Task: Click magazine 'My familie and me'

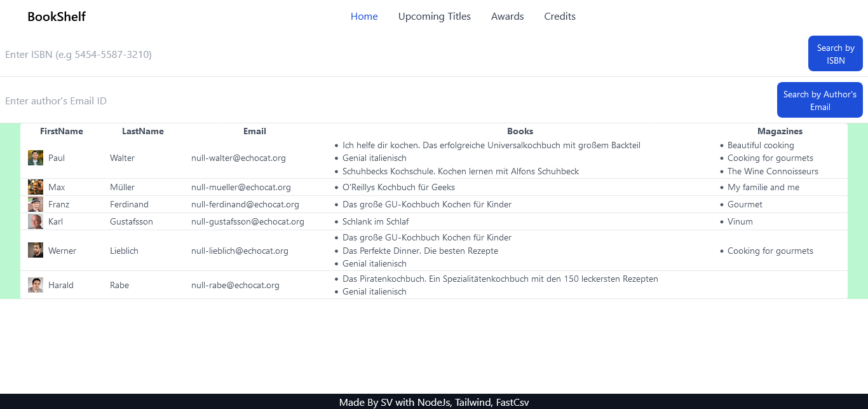Action: [763, 187]
